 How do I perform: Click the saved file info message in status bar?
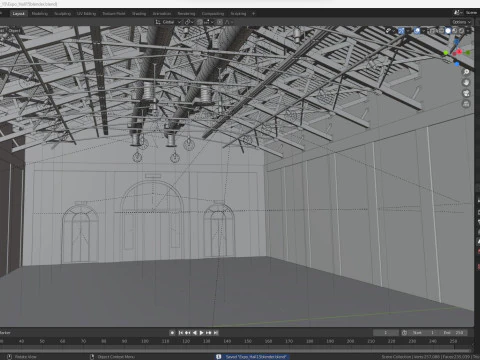pyautogui.click(x=253, y=357)
